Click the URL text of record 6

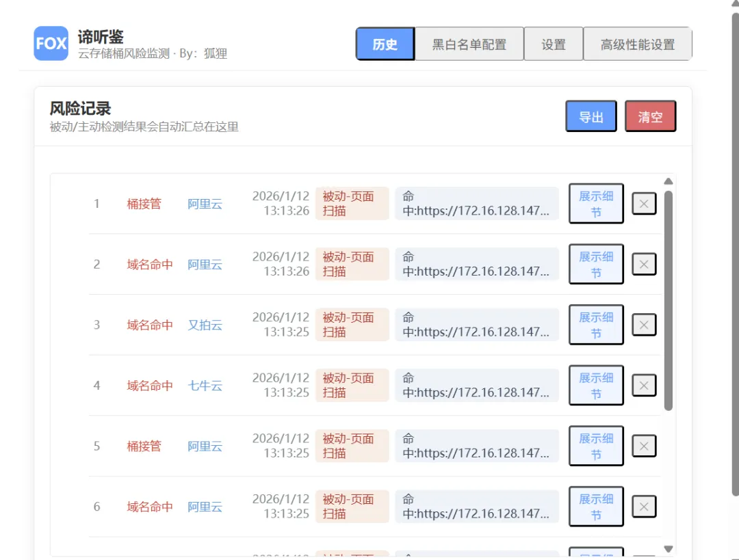pos(477,507)
